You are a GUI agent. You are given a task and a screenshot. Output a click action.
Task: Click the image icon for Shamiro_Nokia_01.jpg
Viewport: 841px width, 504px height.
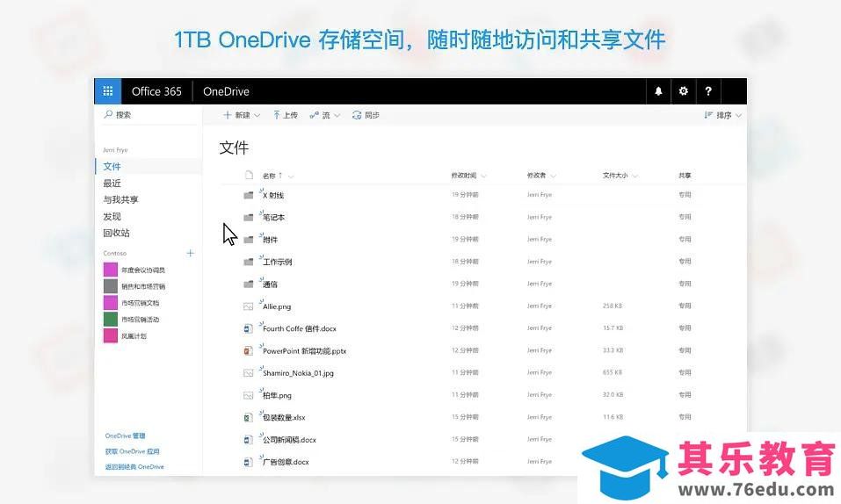[x=249, y=372]
